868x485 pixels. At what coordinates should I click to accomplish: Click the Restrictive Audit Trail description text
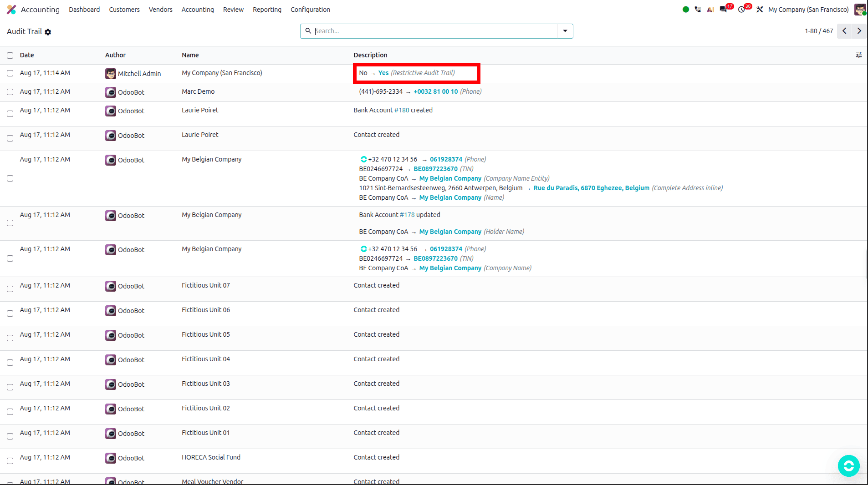423,73
